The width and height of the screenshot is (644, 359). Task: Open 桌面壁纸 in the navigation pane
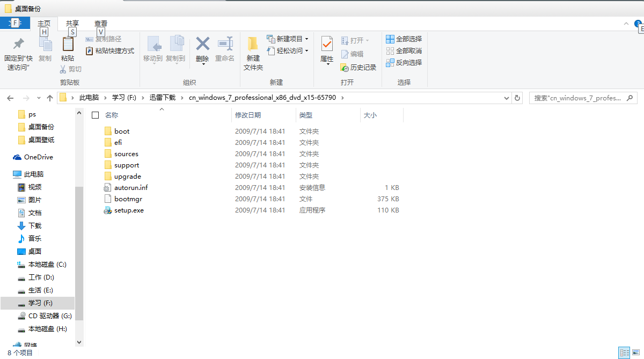click(x=41, y=140)
